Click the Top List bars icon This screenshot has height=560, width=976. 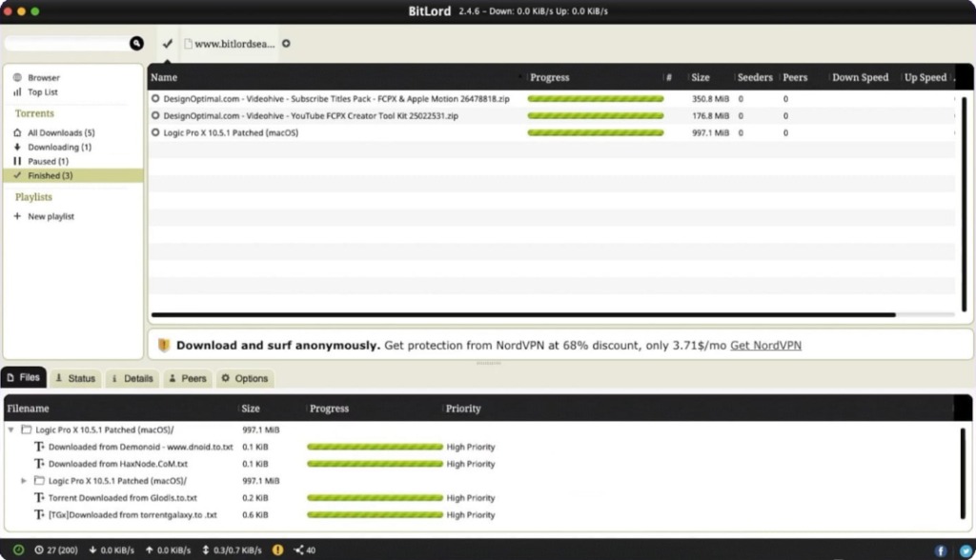(x=17, y=92)
